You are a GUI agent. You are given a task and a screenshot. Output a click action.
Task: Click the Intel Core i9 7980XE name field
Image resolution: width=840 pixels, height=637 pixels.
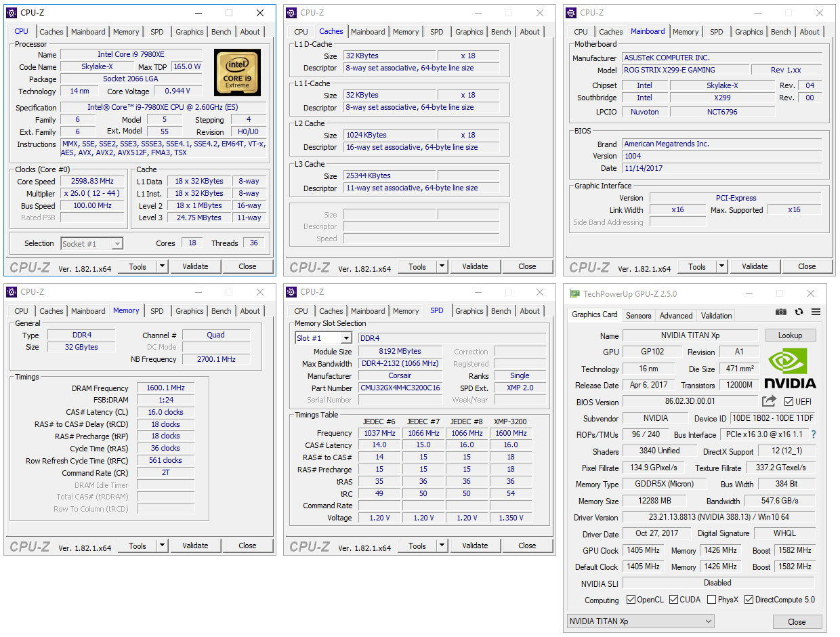point(131,54)
